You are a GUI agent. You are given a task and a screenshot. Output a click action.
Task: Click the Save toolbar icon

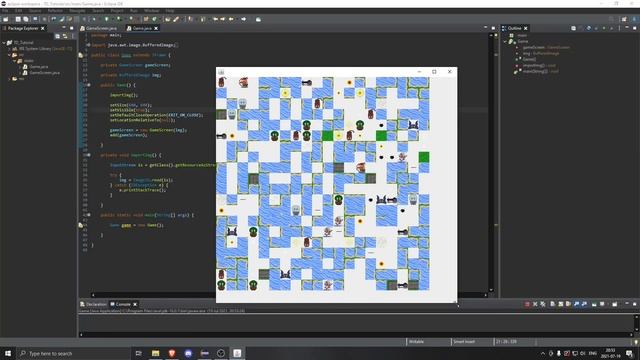click(x=18, y=19)
